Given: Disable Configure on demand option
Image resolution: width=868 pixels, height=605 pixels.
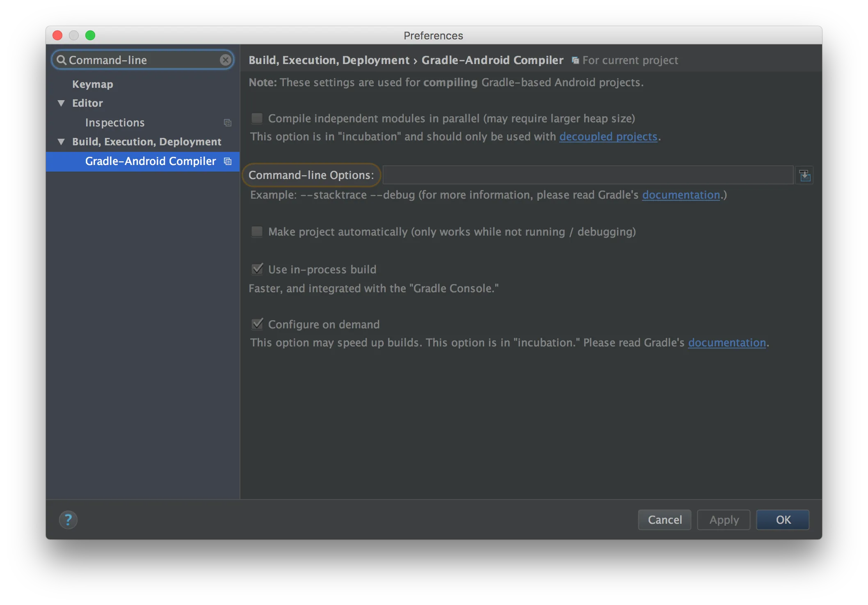Looking at the screenshot, I should tap(257, 324).
